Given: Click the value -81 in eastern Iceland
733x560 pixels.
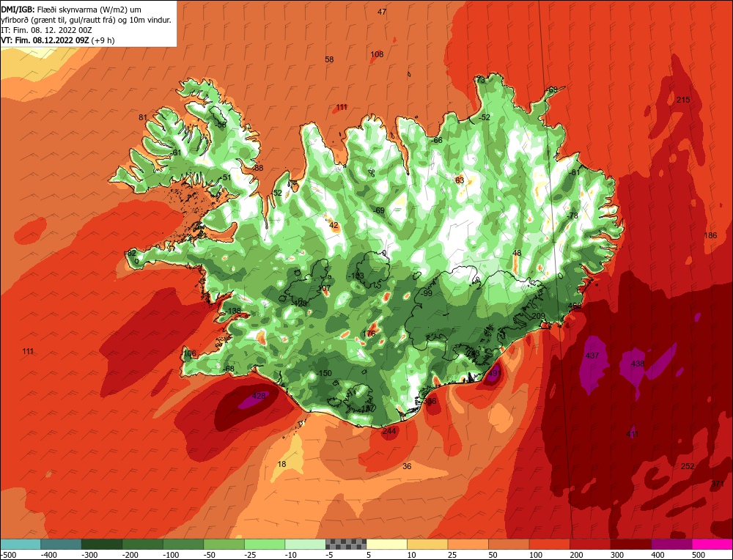Looking at the screenshot, I should click(574, 172).
